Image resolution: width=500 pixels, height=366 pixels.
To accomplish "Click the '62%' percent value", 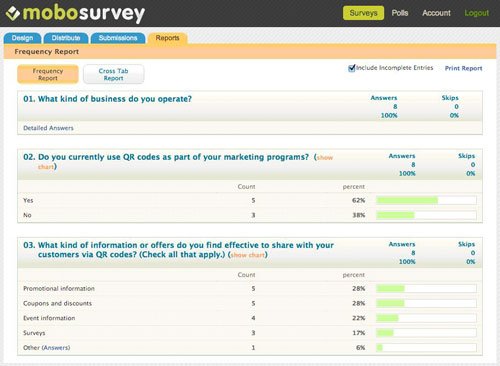I will (359, 200).
